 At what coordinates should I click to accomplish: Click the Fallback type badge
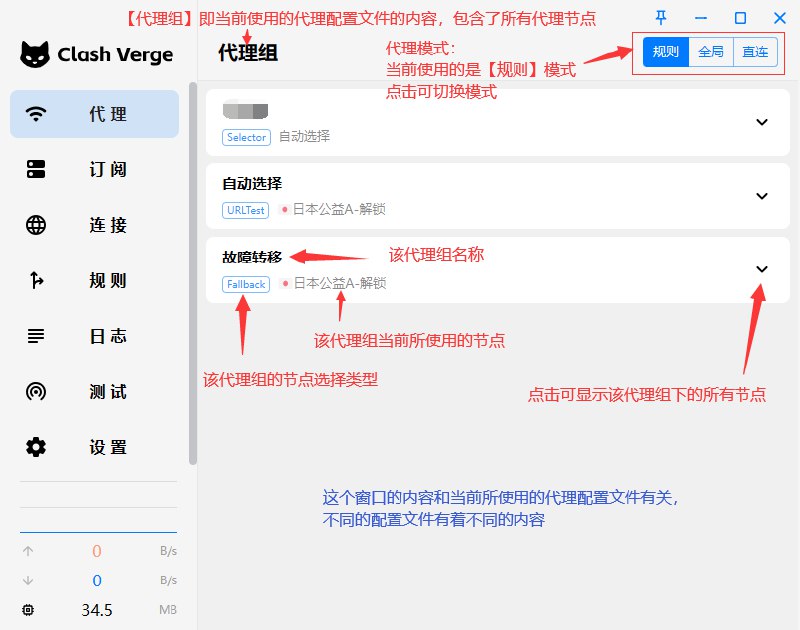pos(246,284)
